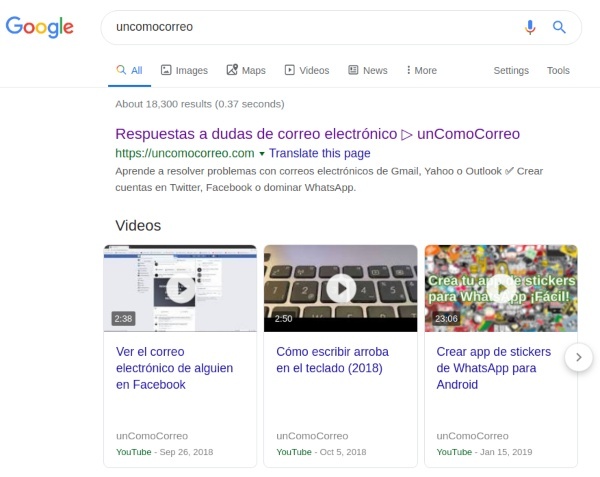The width and height of the screenshot is (600, 477).
Task: Switch to the Maps tab
Action: coord(246,70)
